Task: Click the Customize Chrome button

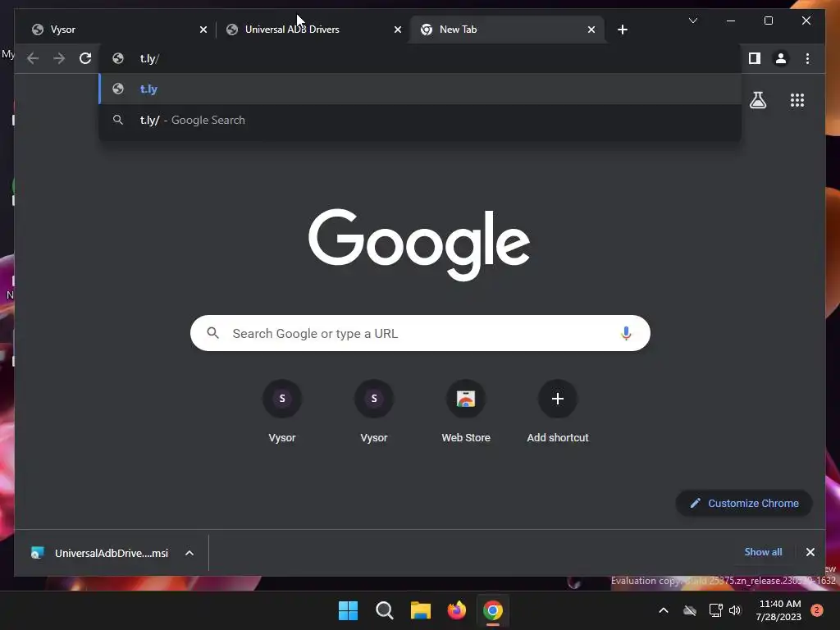Action: 744,503
